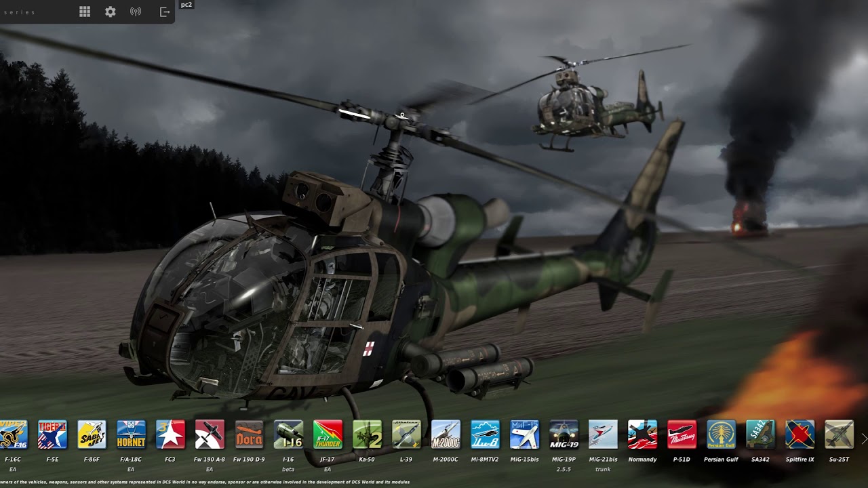Viewport: 868px width, 488px height.
Task: Select the FC3 star module icon
Action: point(170,434)
